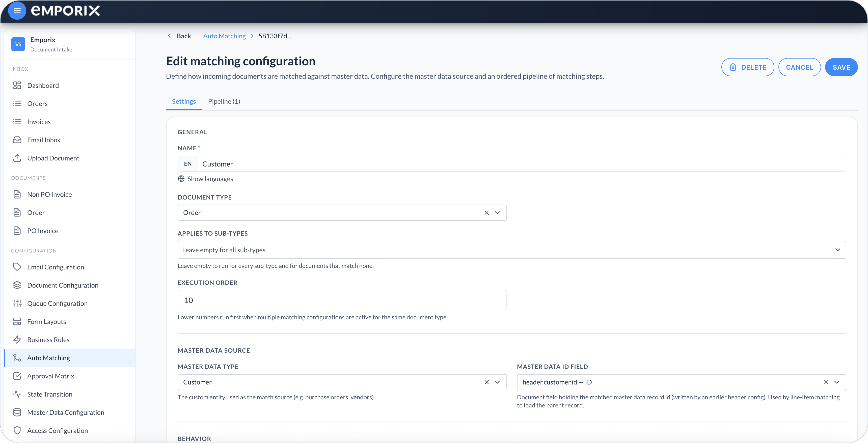868x443 pixels.
Task: Click the Form Layouts icon
Action: [17, 322]
